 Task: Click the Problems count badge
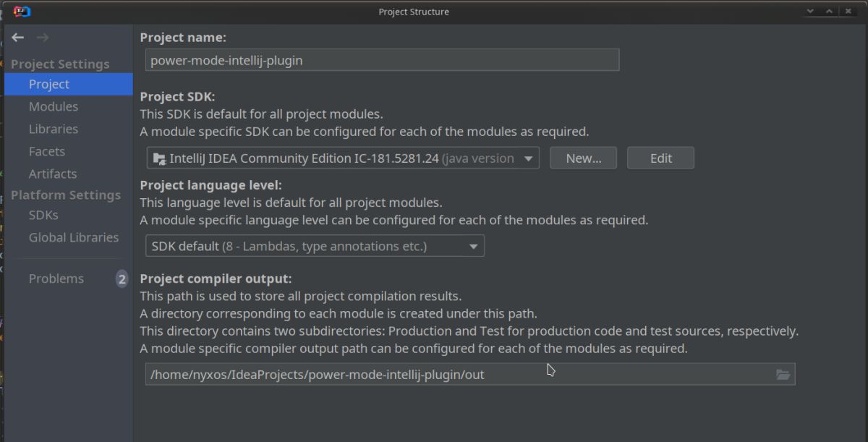122,279
